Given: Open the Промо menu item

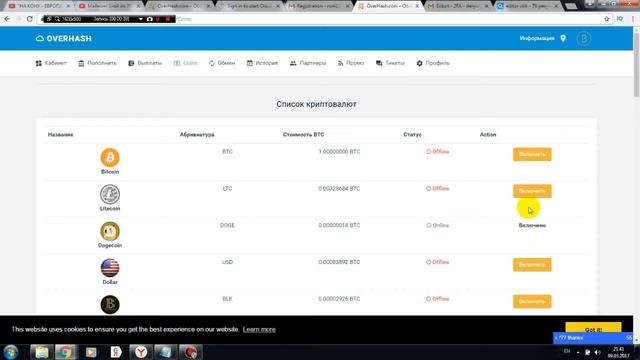Looking at the screenshot, I should pyautogui.click(x=350, y=63).
